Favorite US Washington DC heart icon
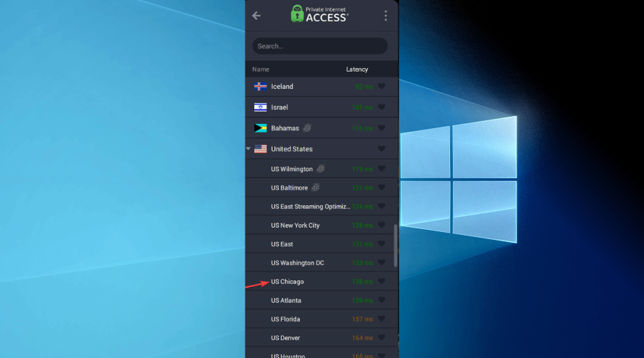 coord(381,263)
